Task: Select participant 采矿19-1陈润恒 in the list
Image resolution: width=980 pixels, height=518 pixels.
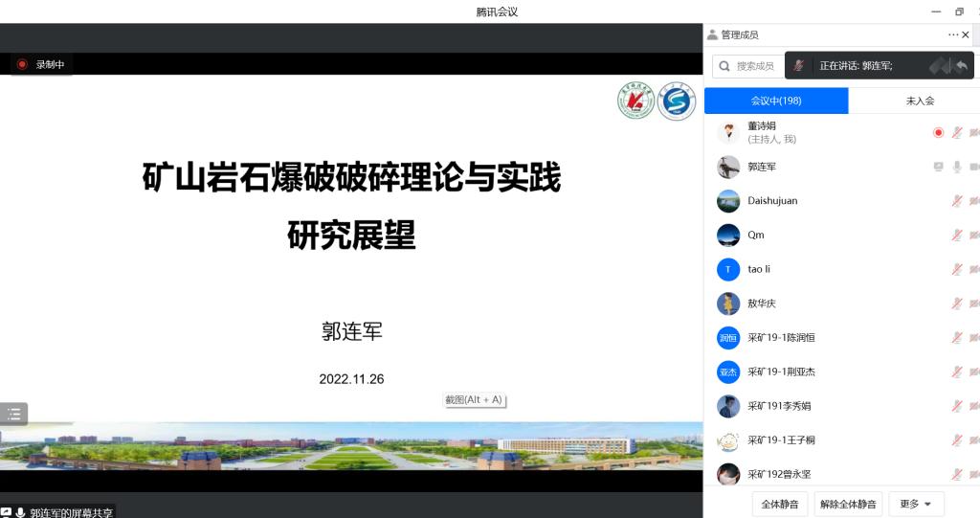Action: (x=781, y=338)
